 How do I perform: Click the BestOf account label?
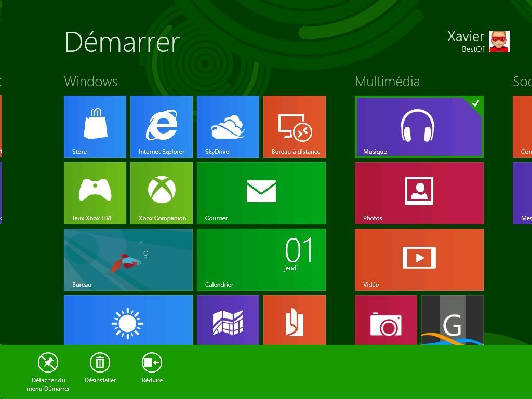(473, 49)
